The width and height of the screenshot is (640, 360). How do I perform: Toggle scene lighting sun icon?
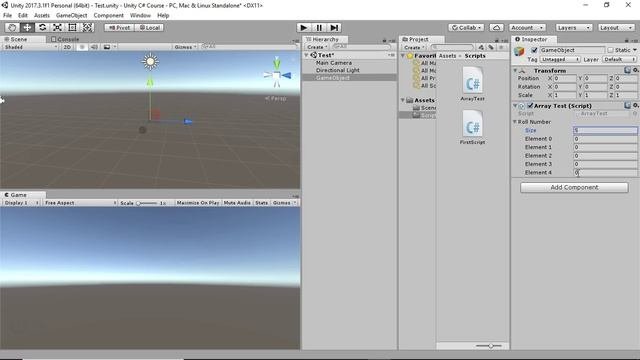[82, 47]
